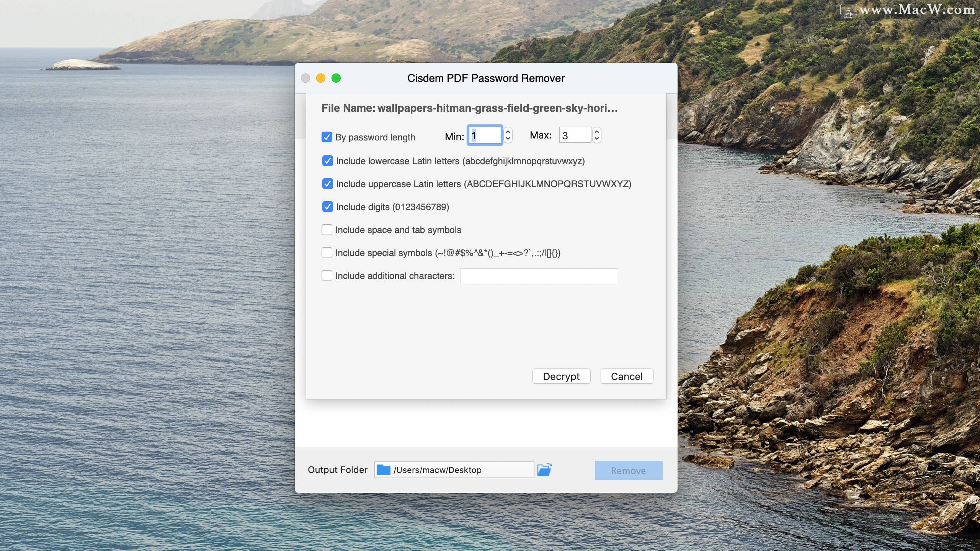The width and height of the screenshot is (980, 551).
Task: Toggle Include lowercase Latin letters checkbox
Action: click(x=327, y=161)
